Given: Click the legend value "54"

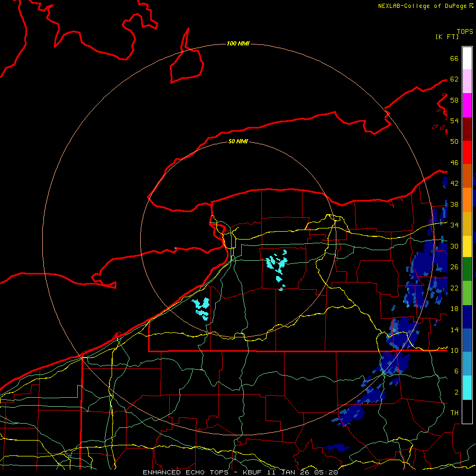Looking at the screenshot, I should (x=454, y=121).
